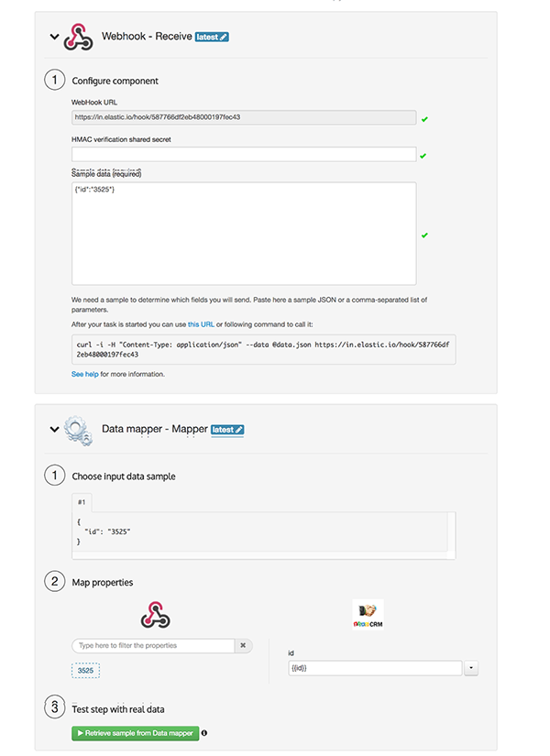Click the WebHook URL field

point(243,117)
